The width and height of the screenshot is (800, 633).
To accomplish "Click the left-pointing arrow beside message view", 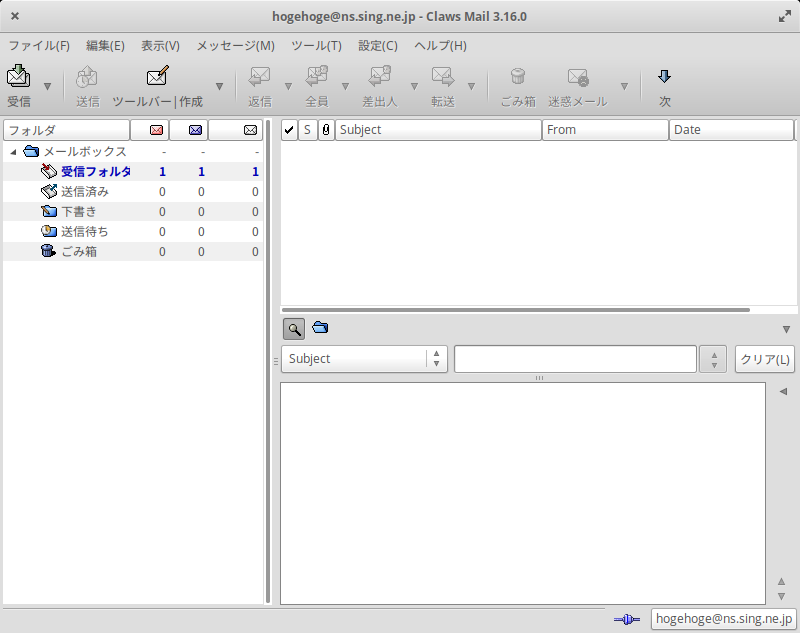I will 783,391.
